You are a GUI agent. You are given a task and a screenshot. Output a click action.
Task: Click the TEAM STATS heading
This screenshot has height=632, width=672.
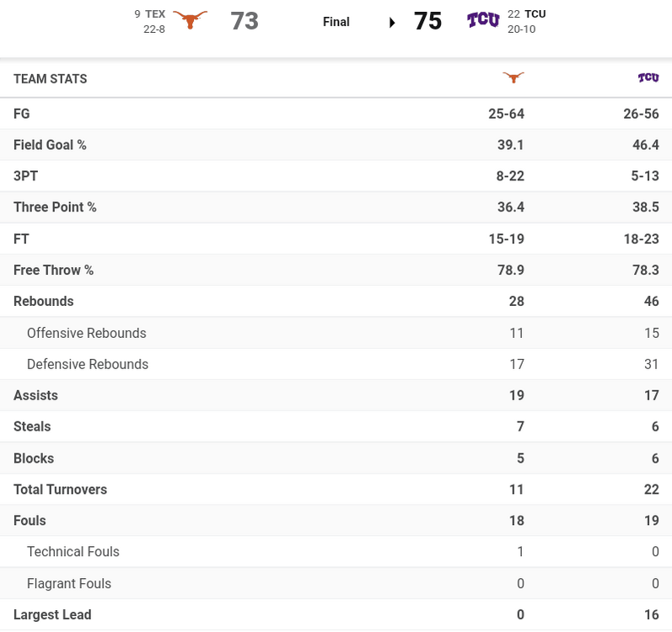(x=51, y=78)
